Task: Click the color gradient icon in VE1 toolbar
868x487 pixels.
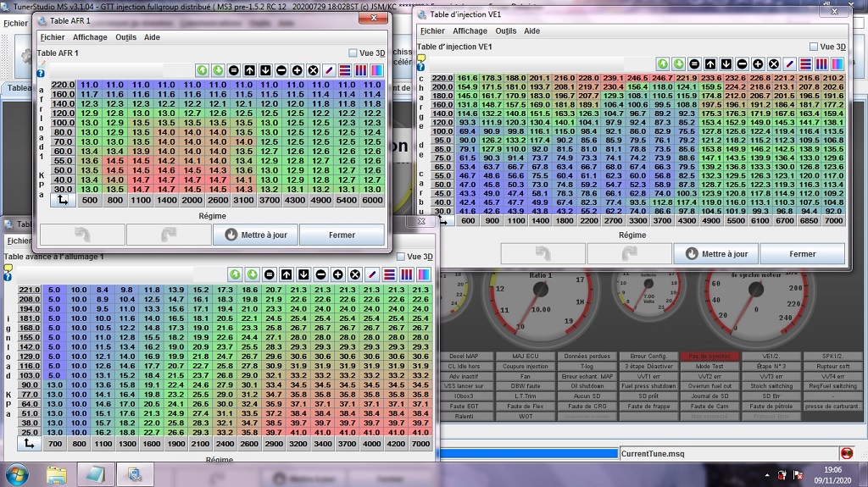Action: click(837, 64)
